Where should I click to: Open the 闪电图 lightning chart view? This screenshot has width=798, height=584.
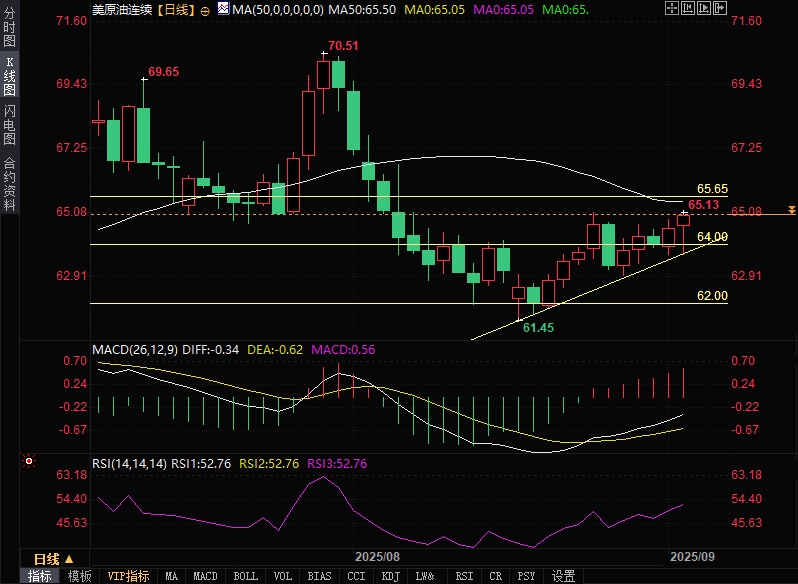9,125
